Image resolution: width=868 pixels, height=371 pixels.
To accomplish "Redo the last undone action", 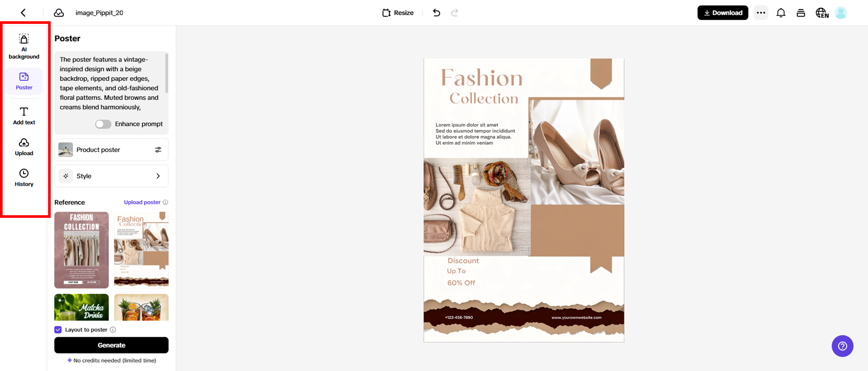I will pyautogui.click(x=455, y=13).
